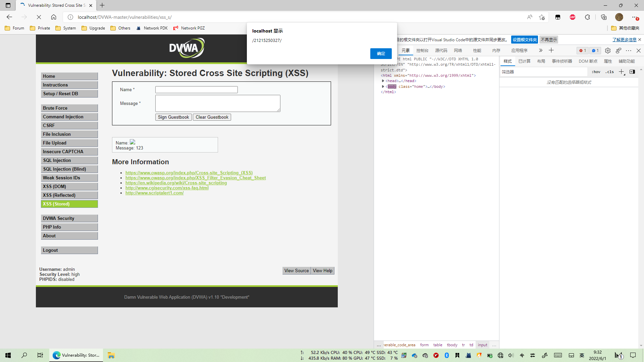Open DevTools settings gear
Viewport: 644px width, 362px height.
pos(608,51)
